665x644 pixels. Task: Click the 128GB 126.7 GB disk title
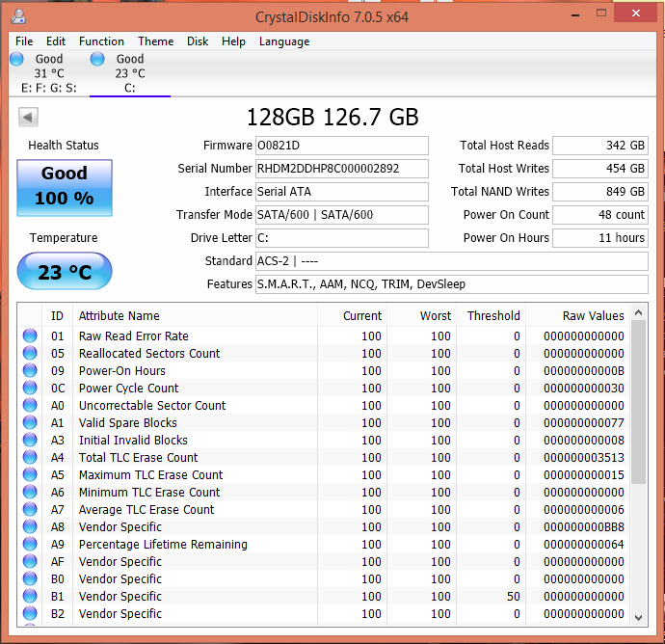(332, 117)
